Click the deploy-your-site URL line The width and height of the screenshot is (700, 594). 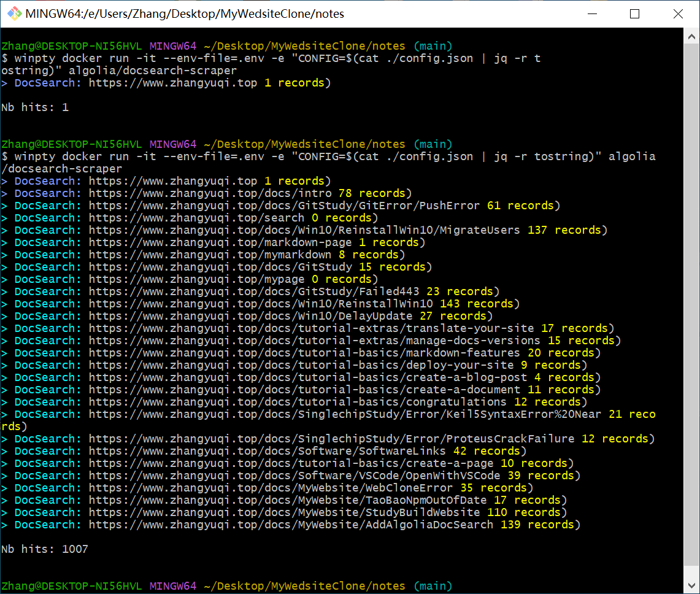coord(301,365)
